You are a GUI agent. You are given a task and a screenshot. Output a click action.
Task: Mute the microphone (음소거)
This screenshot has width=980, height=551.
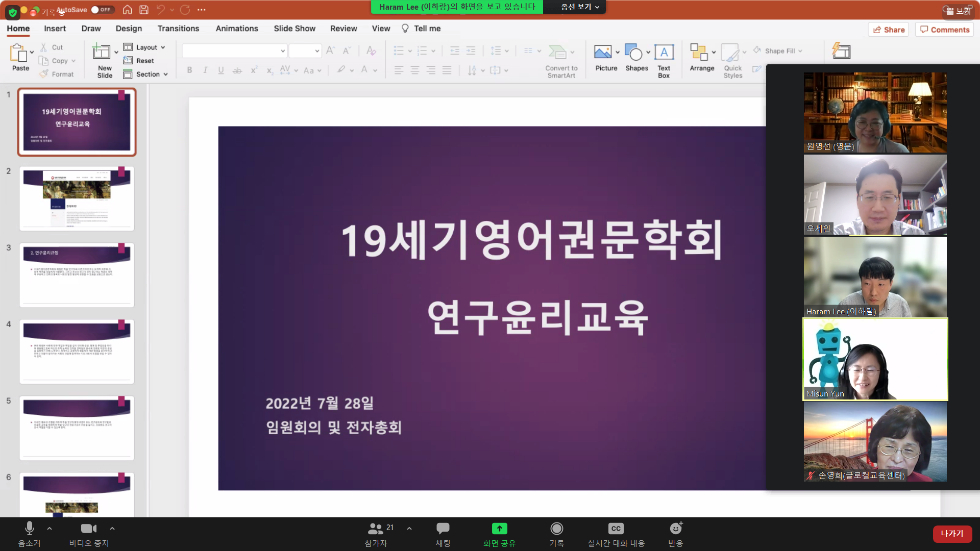30,529
